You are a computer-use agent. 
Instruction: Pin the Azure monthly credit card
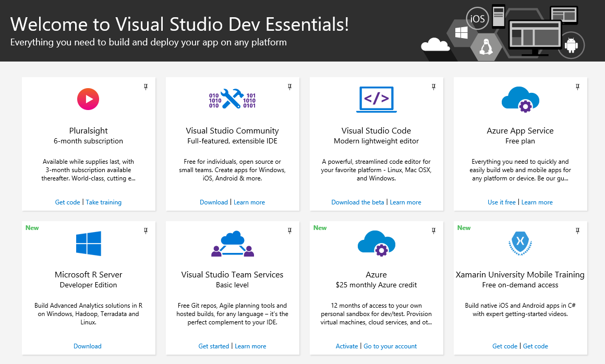pyautogui.click(x=434, y=230)
